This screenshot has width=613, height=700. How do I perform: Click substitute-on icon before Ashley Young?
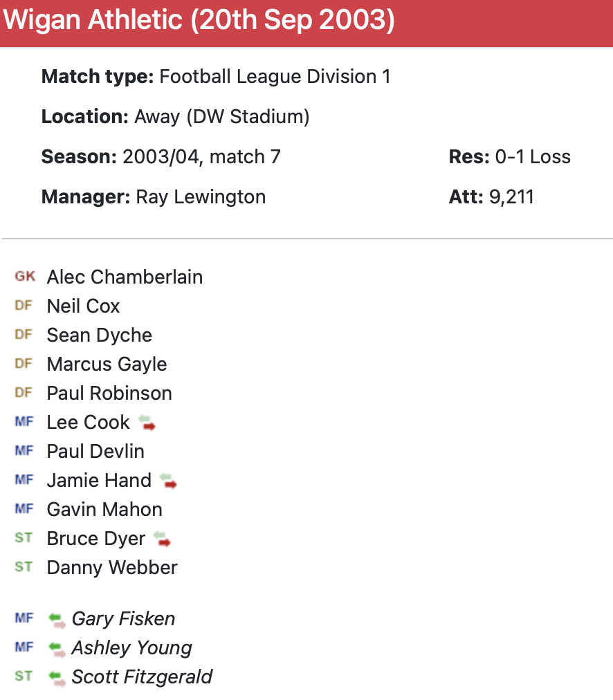click(x=57, y=649)
